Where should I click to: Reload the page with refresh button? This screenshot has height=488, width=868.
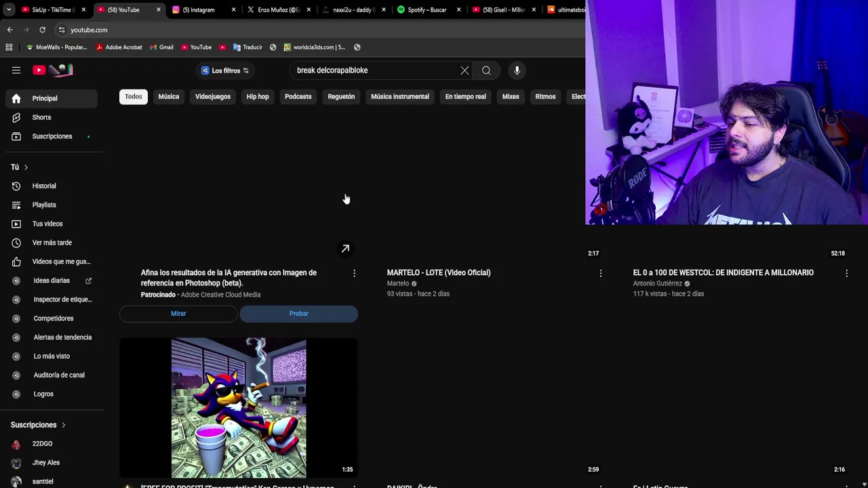pos(42,30)
